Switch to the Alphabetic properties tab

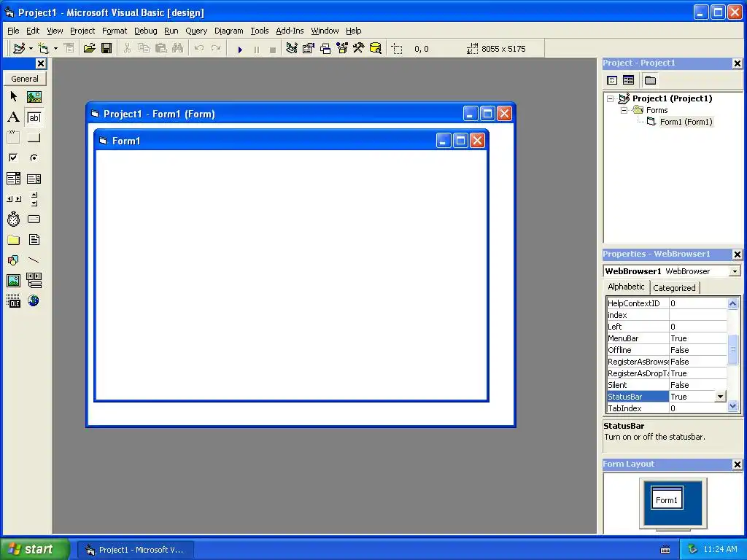tap(626, 287)
